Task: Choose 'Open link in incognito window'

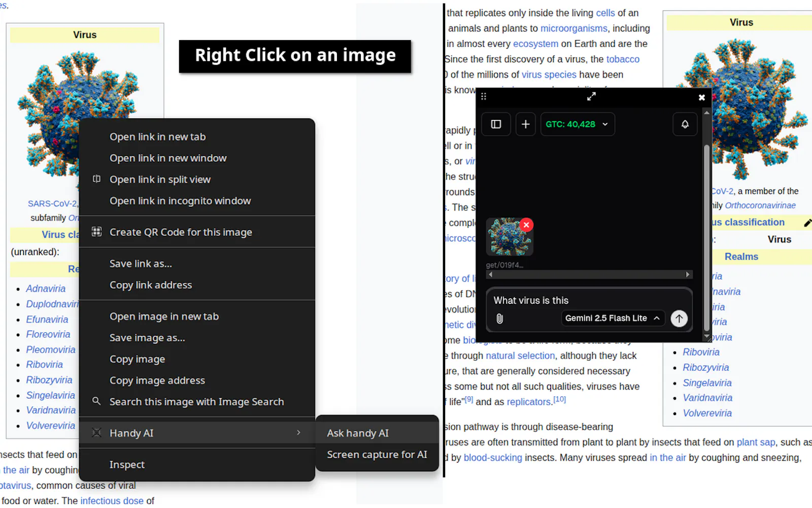Action: pyautogui.click(x=197, y=201)
